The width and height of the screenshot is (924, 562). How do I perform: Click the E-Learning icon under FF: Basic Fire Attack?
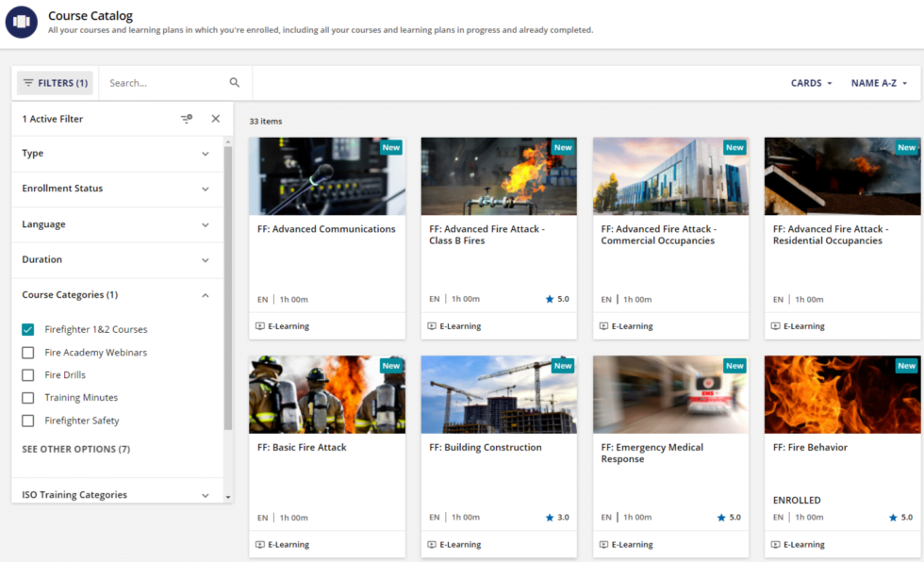point(258,544)
